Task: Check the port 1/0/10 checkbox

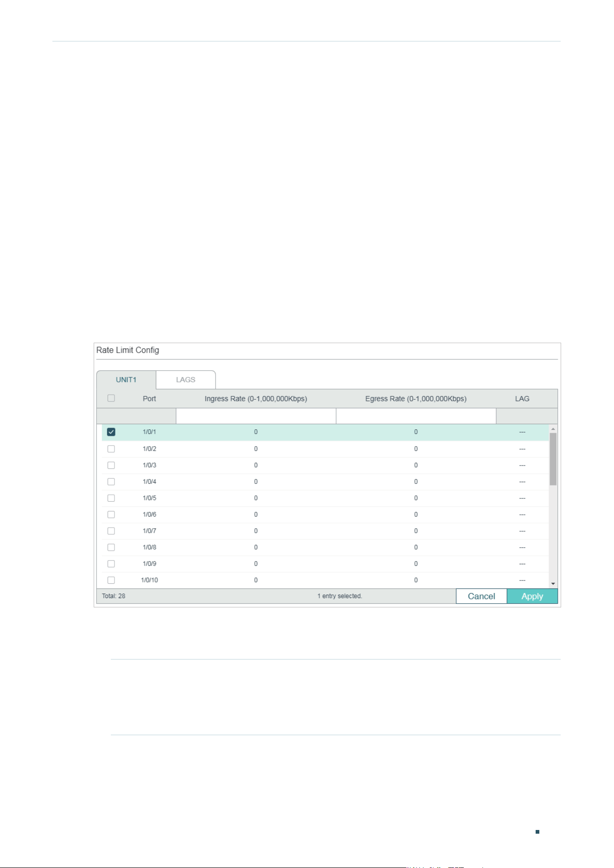Action: [x=111, y=580]
